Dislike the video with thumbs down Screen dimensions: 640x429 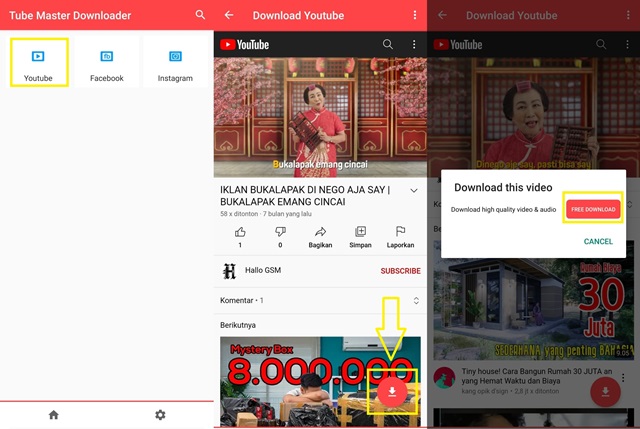click(x=280, y=232)
